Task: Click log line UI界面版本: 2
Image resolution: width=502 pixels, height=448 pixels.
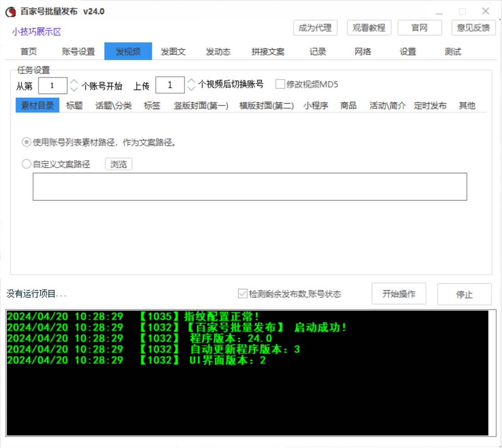Action: pos(136,360)
